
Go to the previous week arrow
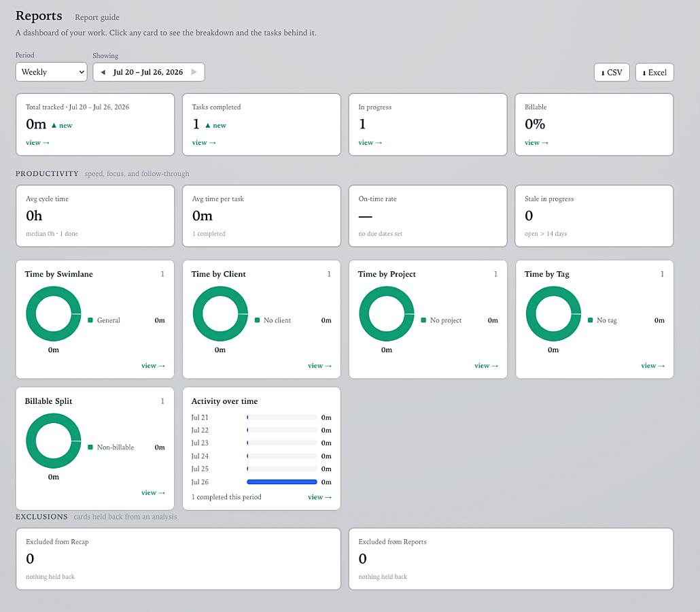(103, 72)
